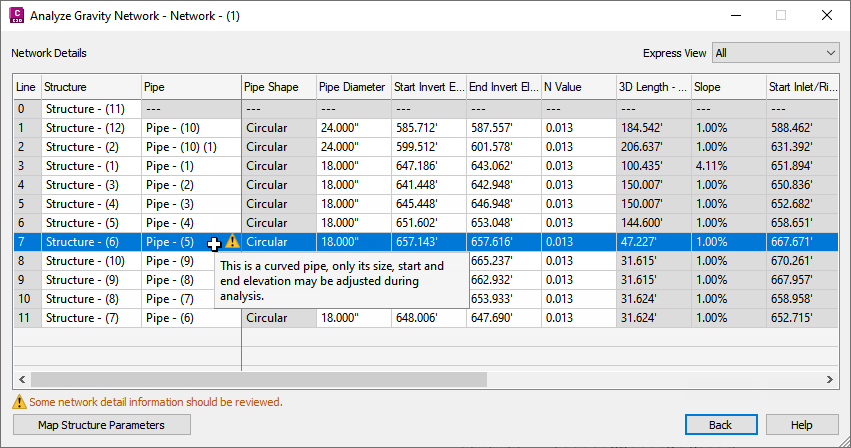Select Pipe Shape cell for Structure - (1)

click(x=279, y=166)
